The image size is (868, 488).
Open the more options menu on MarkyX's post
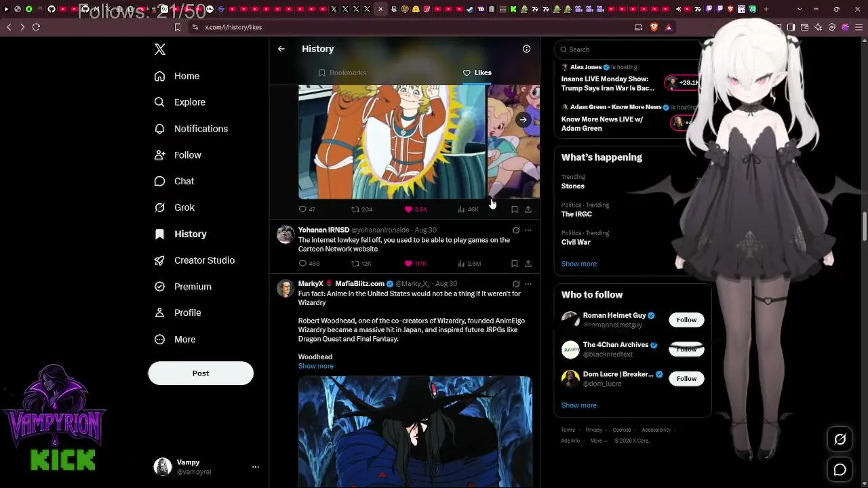528,284
